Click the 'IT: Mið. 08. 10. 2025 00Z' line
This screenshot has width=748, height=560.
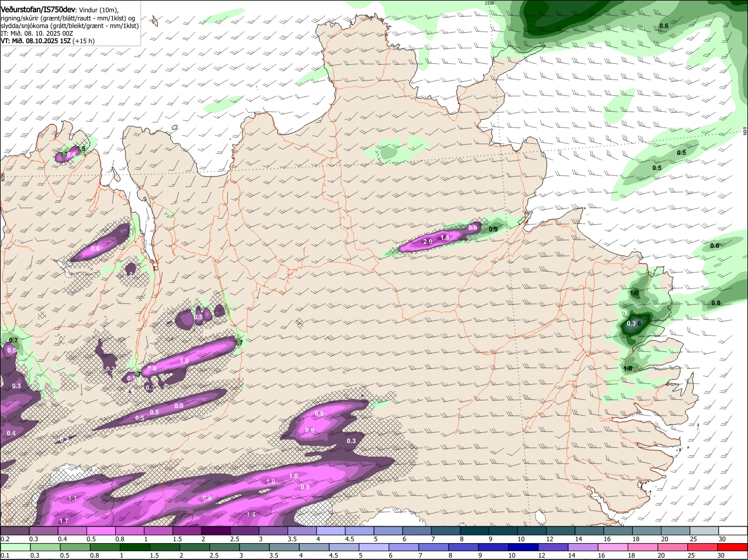[x=37, y=33]
